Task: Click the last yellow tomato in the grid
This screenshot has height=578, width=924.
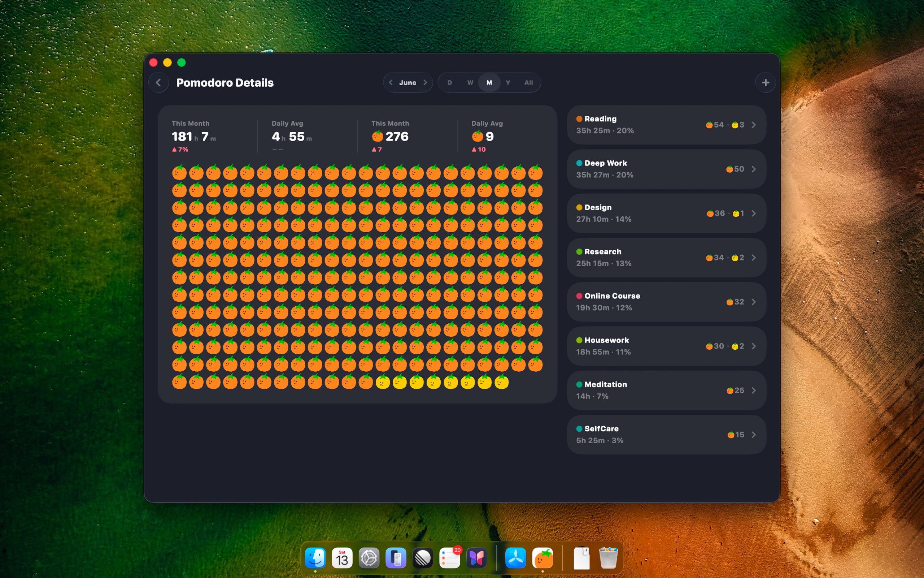Action: point(501,381)
